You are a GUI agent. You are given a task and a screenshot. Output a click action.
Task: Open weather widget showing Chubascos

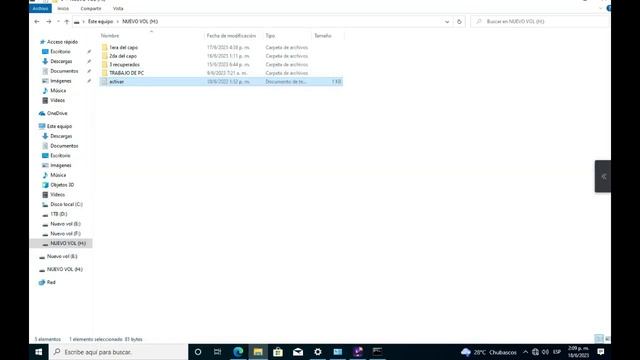(x=489, y=352)
